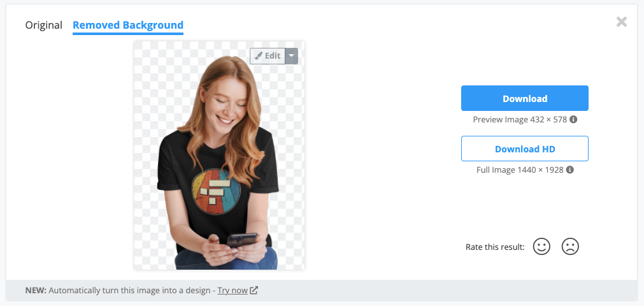
Task: Click the blue Download button
Action: (524, 98)
